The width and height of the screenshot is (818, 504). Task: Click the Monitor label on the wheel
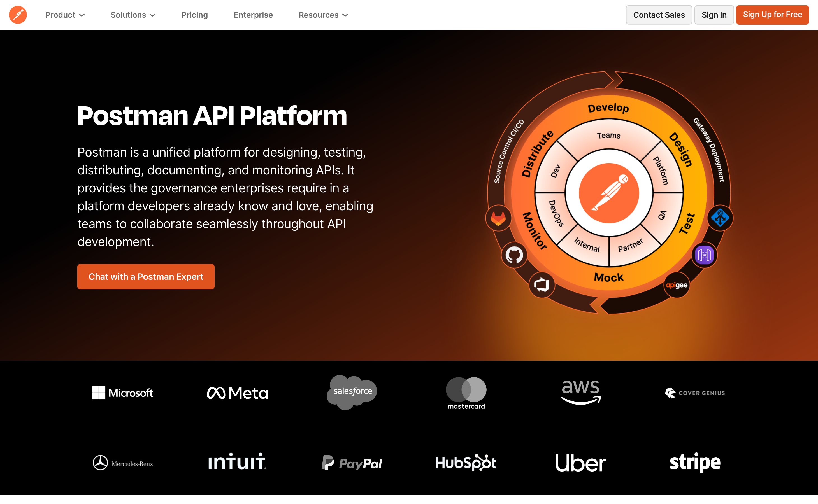535,231
